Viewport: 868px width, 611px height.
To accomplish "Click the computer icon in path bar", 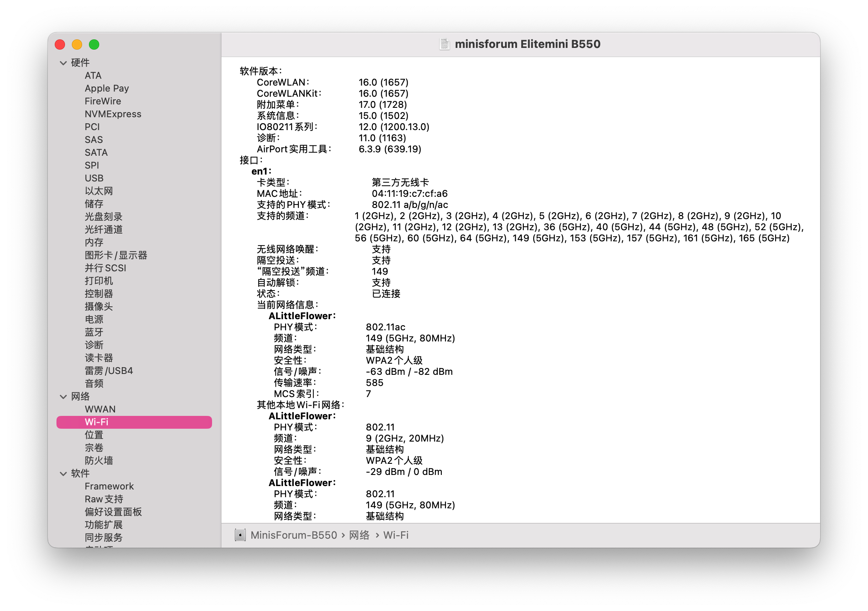I will (x=240, y=535).
